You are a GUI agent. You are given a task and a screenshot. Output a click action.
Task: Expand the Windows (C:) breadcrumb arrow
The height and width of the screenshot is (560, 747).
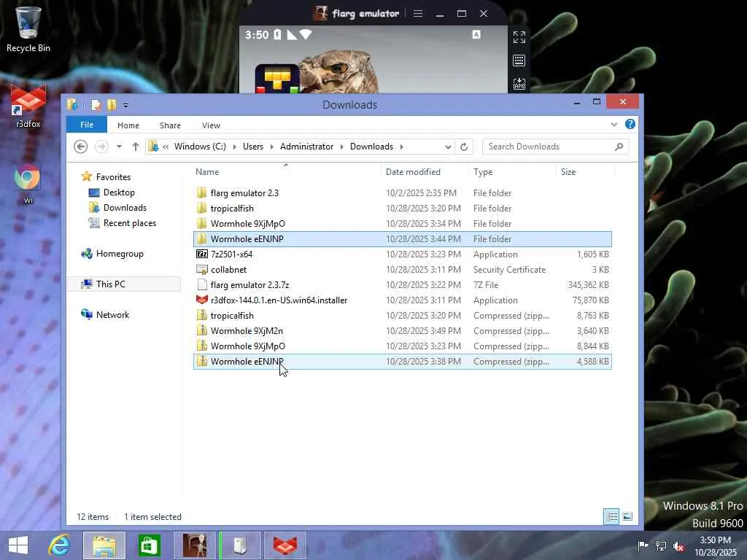(234, 147)
